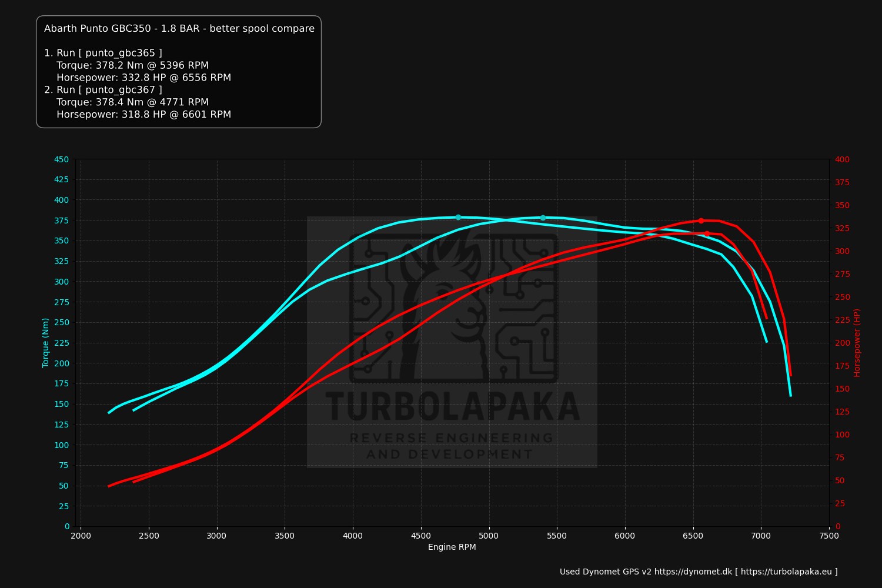Click the TURBOLAPAKA watermark text
Screen dimensions: 882x588
(453, 407)
